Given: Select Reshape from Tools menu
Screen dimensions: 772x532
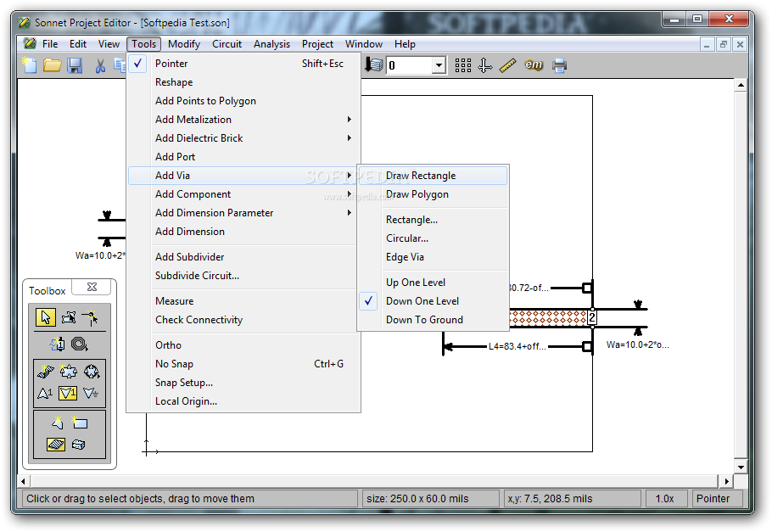Looking at the screenshot, I should click(x=243, y=82).
